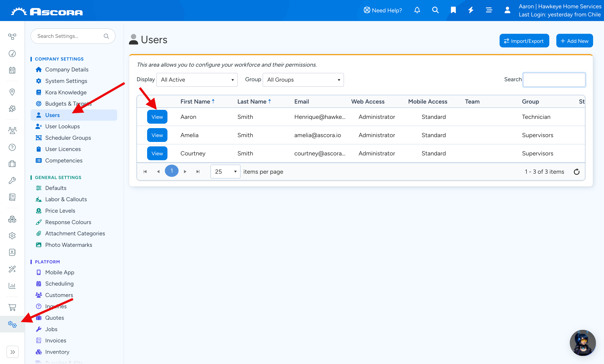Open the Group filter dropdown

303,80
